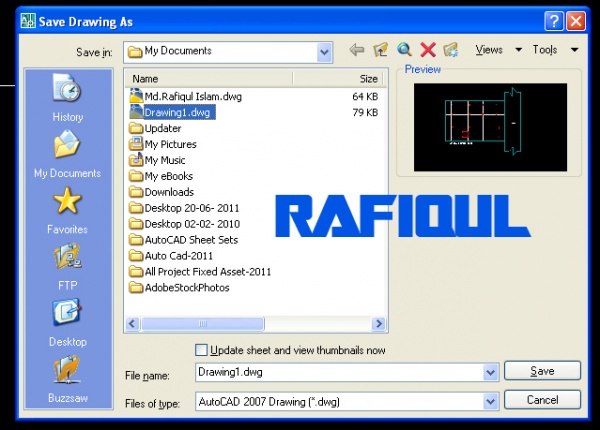The width and height of the screenshot is (600, 430).
Task: Open the Views menu
Action: [499, 50]
